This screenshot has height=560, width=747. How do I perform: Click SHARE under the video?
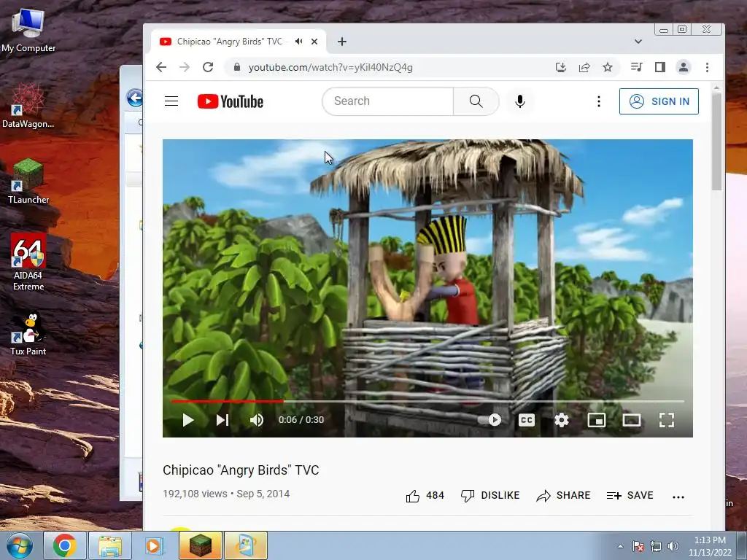[563, 496]
